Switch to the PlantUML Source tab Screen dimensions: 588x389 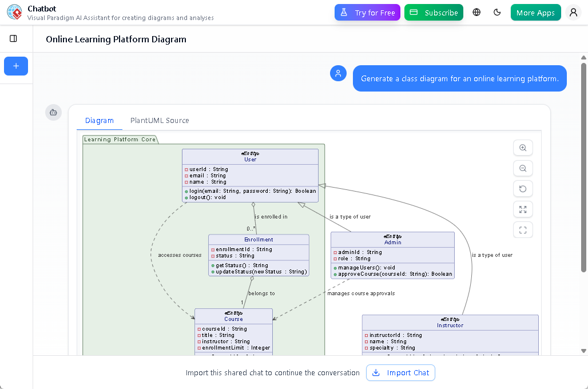coord(159,121)
